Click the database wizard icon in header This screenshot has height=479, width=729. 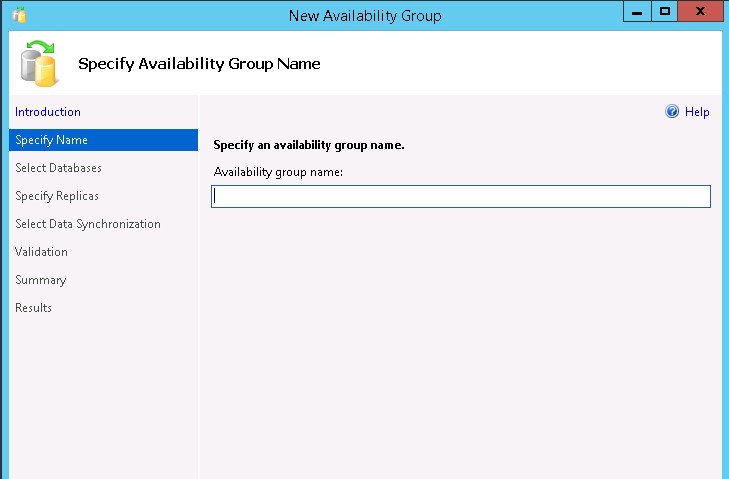(39, 63)
